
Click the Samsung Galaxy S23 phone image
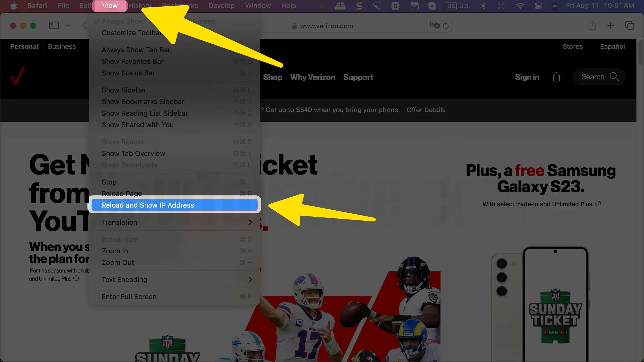click(x=540, y=304)
